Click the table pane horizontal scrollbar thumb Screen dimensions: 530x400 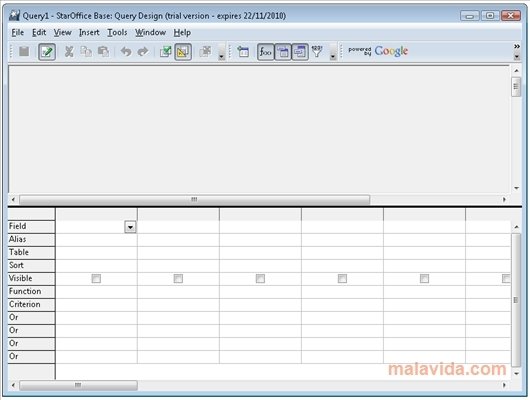pos(194,199)
